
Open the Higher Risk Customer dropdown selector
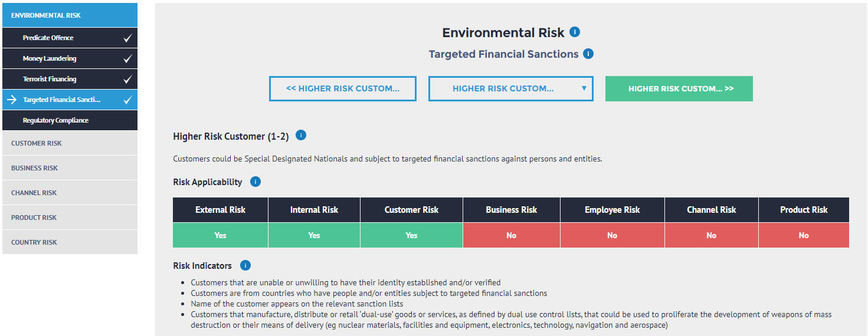coord(511,88)
